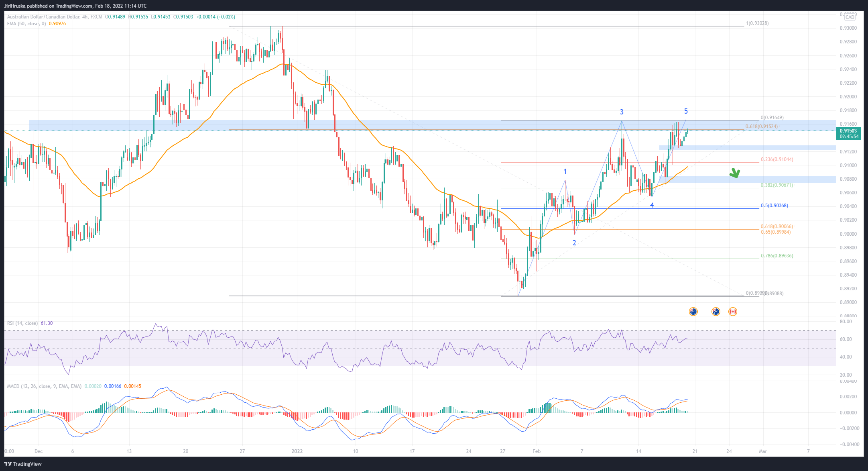The width and height of the screenshot is (868, 471).
Task: Select the 0.786(0.89636) retracement label
Action: pos(777,256)
